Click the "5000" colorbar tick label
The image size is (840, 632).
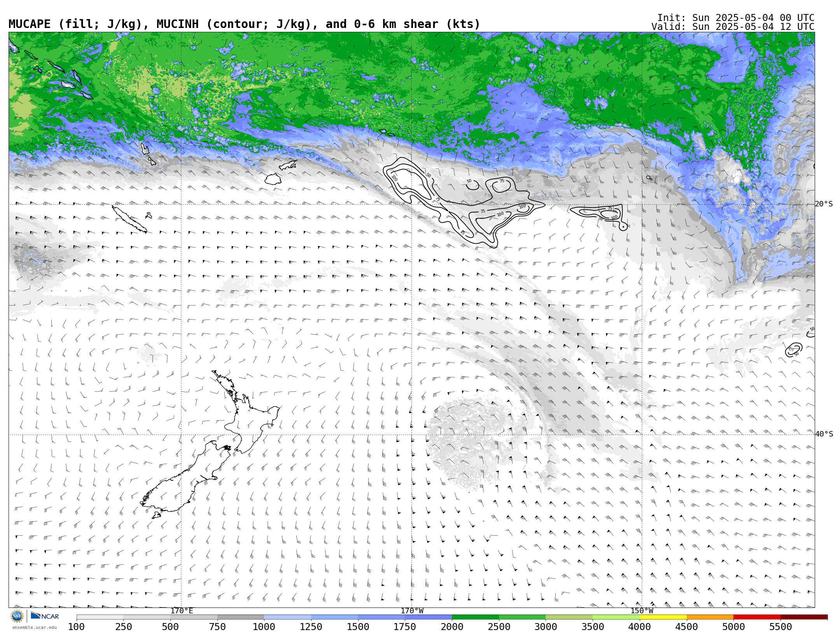click(733, 627)
